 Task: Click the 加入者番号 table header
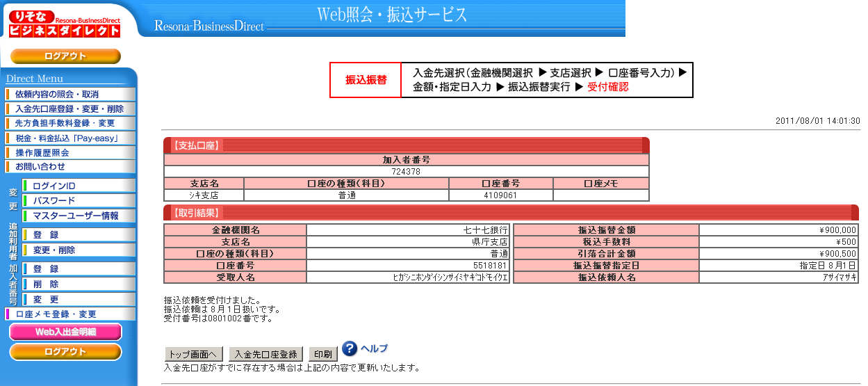(x=406, y=160)
